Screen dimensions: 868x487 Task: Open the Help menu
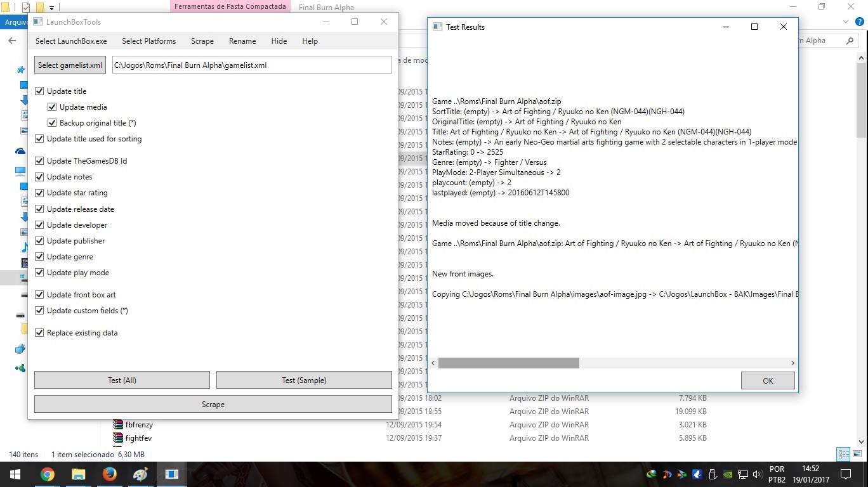(310, 41)
